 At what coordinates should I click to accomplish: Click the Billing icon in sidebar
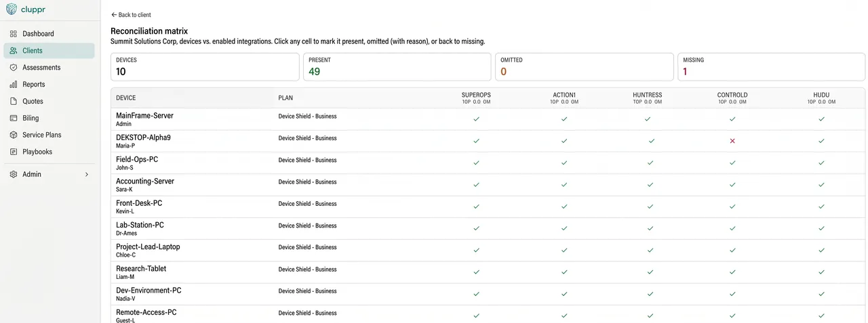14,118
